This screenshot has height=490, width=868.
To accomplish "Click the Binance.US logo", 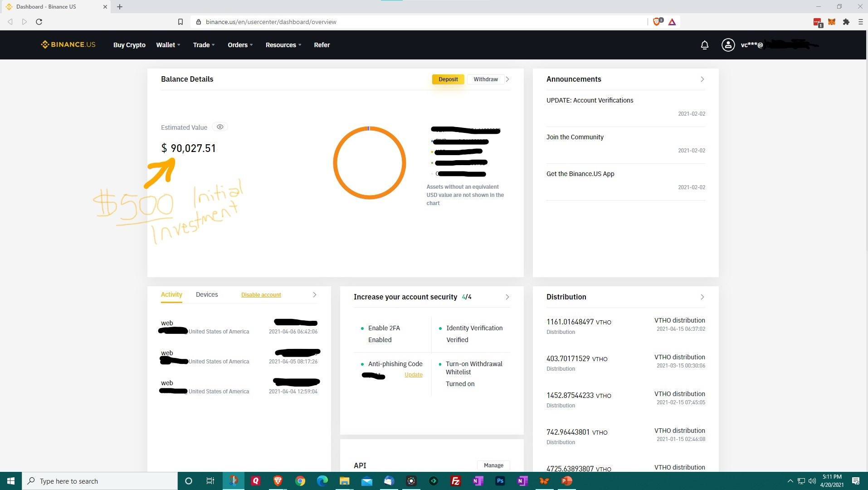I will (x=68, y=44).
